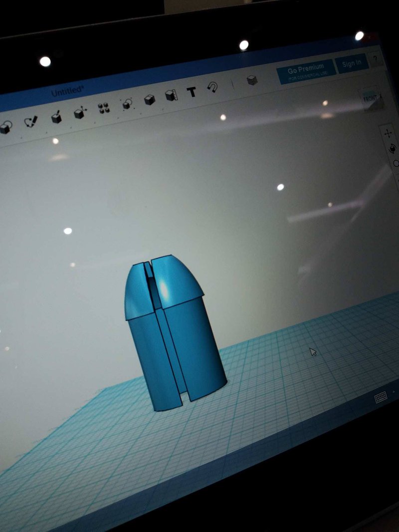The height and width of the screenshot is (532, 399).
Task: Click the FRONT face of view cube
Action: (371, 100)
